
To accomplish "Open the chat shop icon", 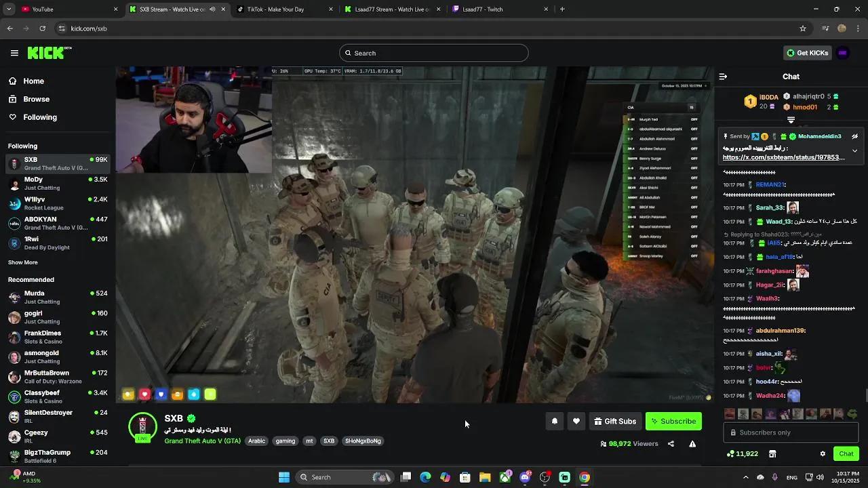I will pos(772,454).
